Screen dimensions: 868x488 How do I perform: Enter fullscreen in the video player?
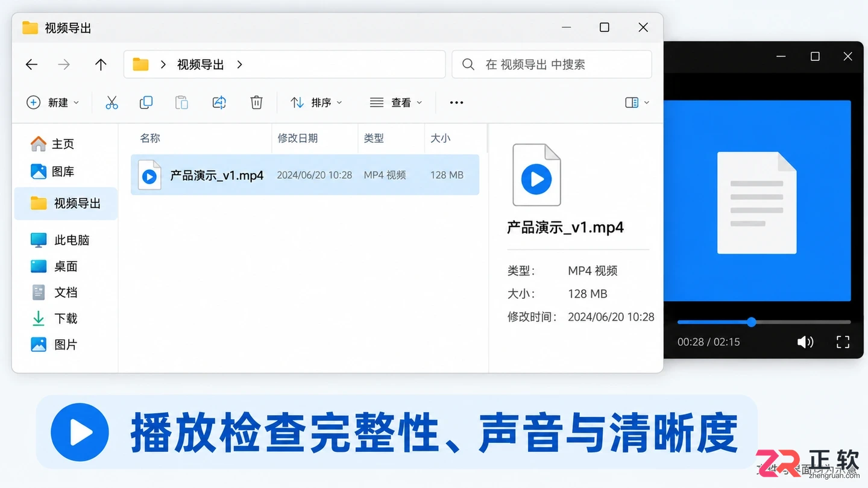click(x=843, y=342)
